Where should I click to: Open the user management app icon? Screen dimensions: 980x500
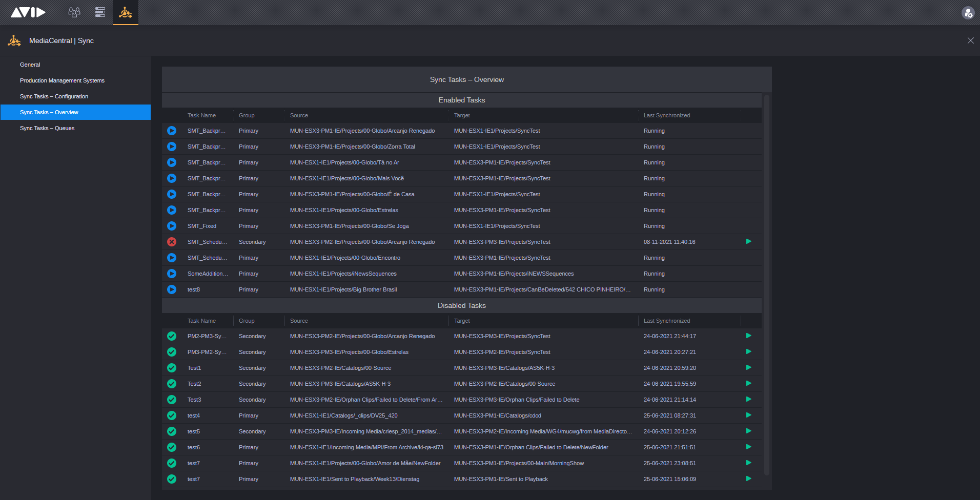[x=74, y=12]
